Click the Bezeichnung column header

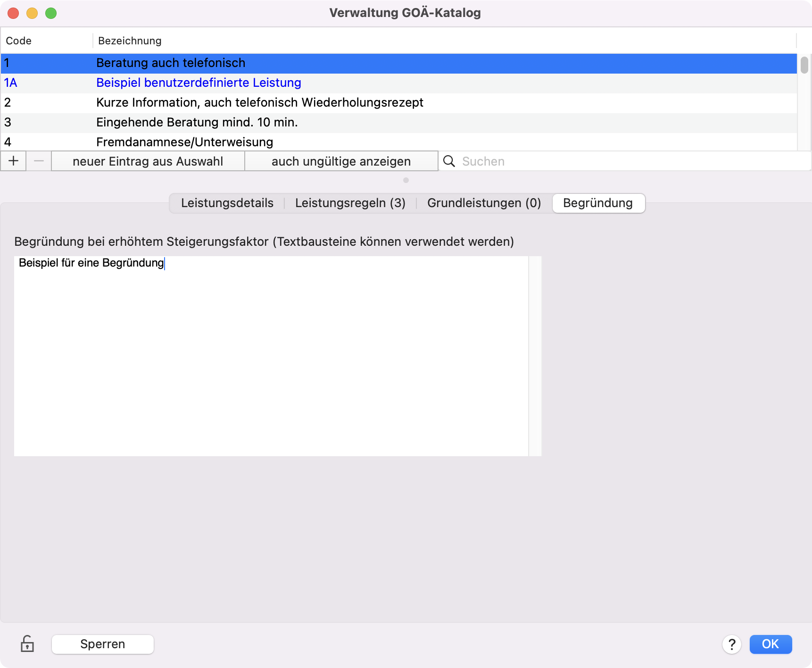tap(444, 41)
